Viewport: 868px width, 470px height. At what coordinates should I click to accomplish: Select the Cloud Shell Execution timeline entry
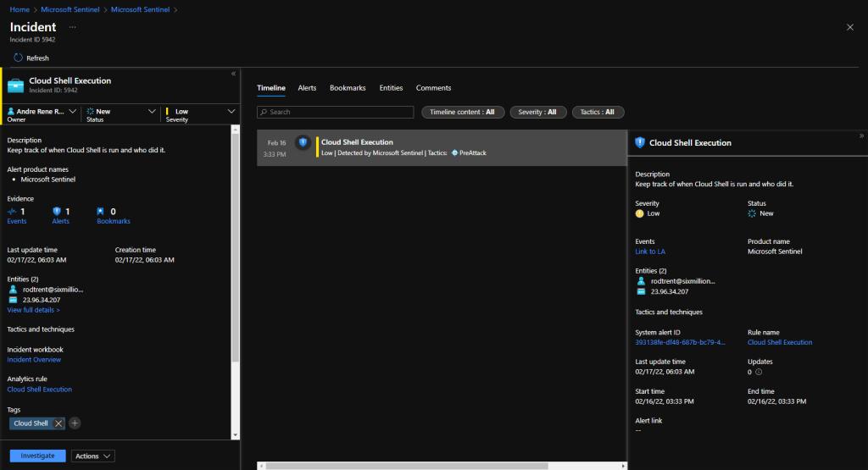pyautogui.click(x=442, y=147)
